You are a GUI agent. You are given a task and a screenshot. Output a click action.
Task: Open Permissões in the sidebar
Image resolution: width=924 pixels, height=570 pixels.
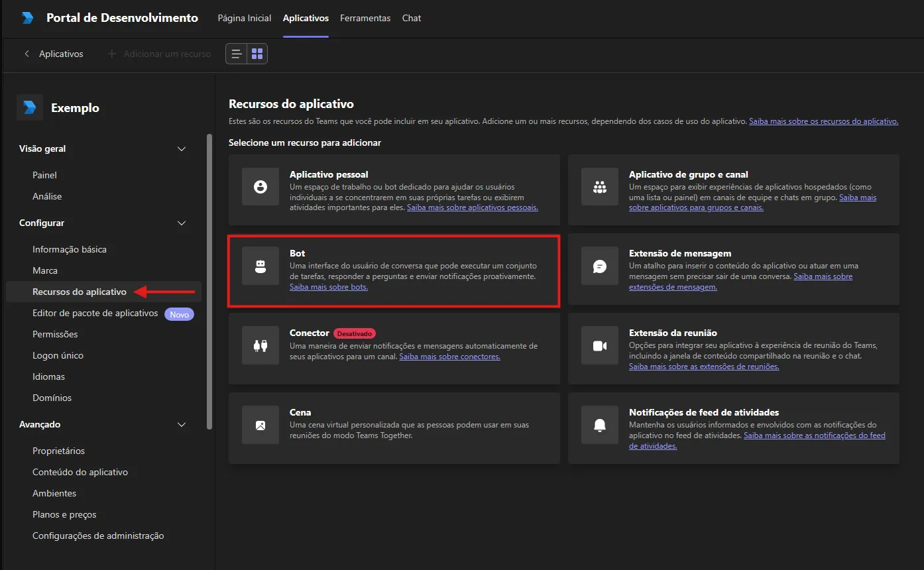click(x=55, y=334)
